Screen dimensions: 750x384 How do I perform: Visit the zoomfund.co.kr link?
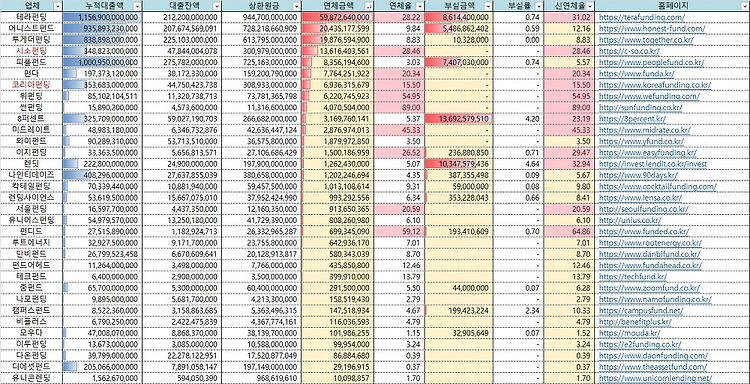pyautogui.click(x=649, y=288)
